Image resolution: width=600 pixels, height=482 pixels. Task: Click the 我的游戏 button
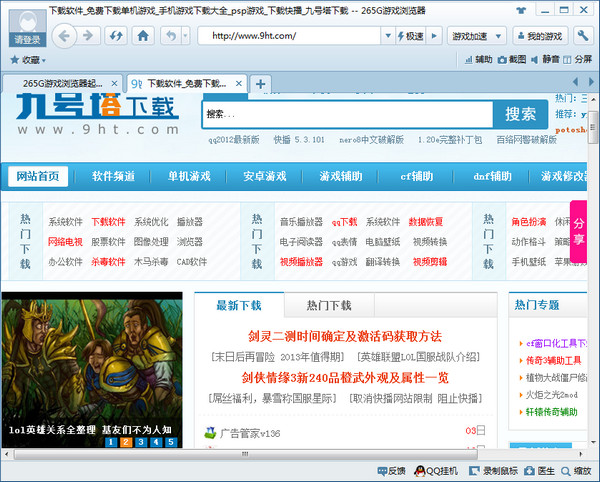(540, 36)
